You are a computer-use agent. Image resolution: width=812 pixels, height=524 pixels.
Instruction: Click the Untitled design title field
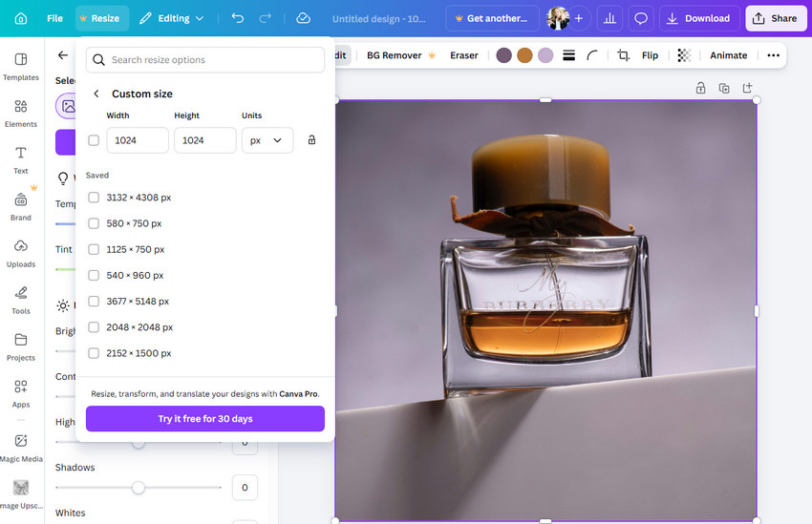tap(379, 19)
